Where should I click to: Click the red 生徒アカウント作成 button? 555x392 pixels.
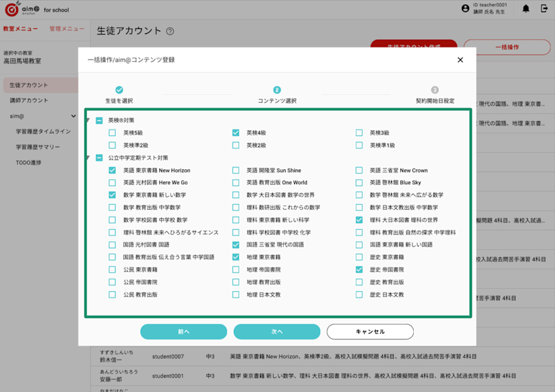point(414,44)
